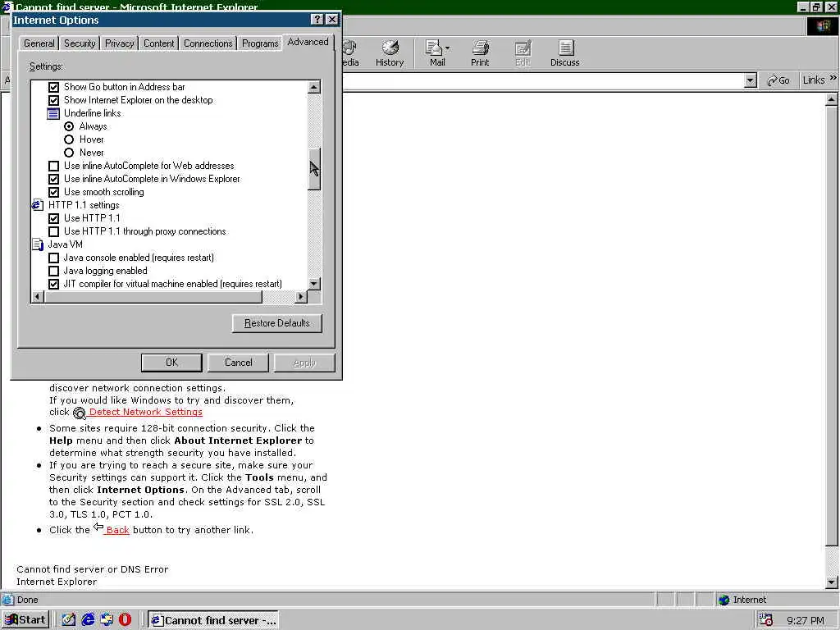Click the browser page scroll down arrow
Screen dimensions: 840x630
pos(832,582)
